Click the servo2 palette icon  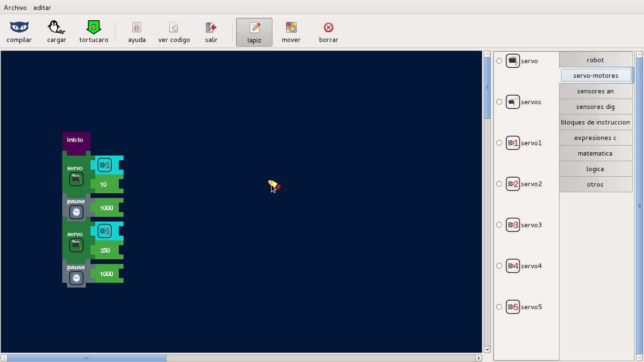tap(513, 184)
